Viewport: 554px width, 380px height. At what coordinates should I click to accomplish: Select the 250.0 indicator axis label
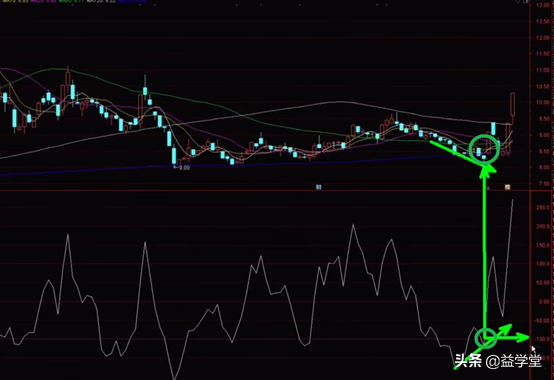pos(543,208)
